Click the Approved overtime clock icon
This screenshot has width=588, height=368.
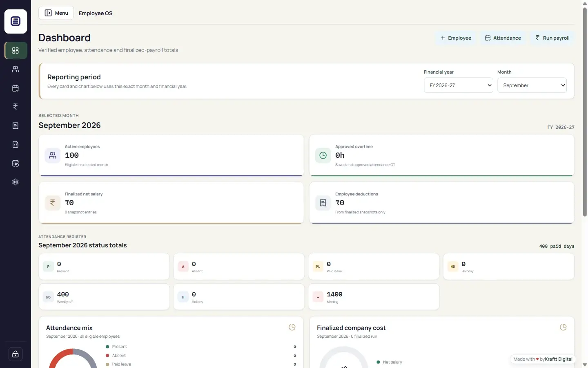[323, 155]
